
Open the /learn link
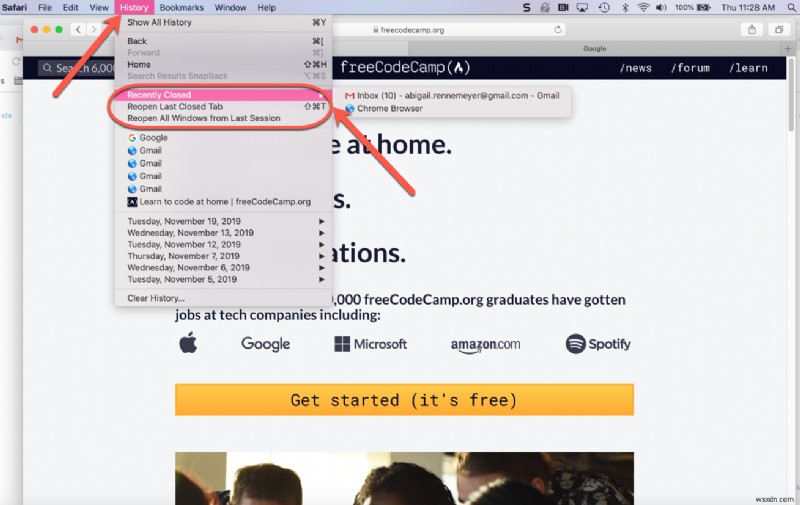[748, 68]
